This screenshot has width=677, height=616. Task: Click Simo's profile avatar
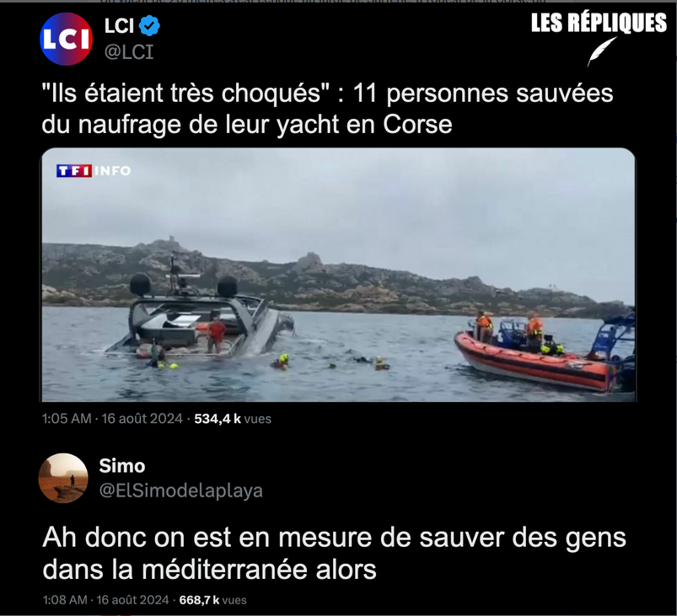pos(63,478)
